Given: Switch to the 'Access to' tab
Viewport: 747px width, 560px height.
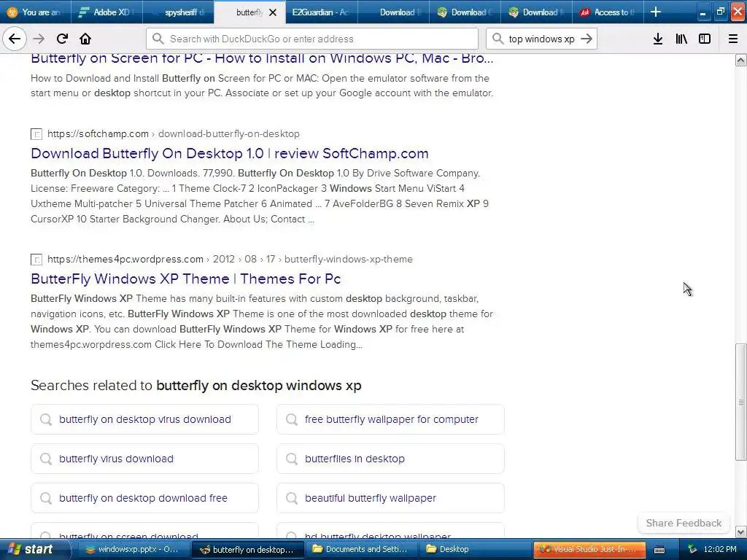Looking at the screenshot, I should pyautogui.click(x=608, y=12).
